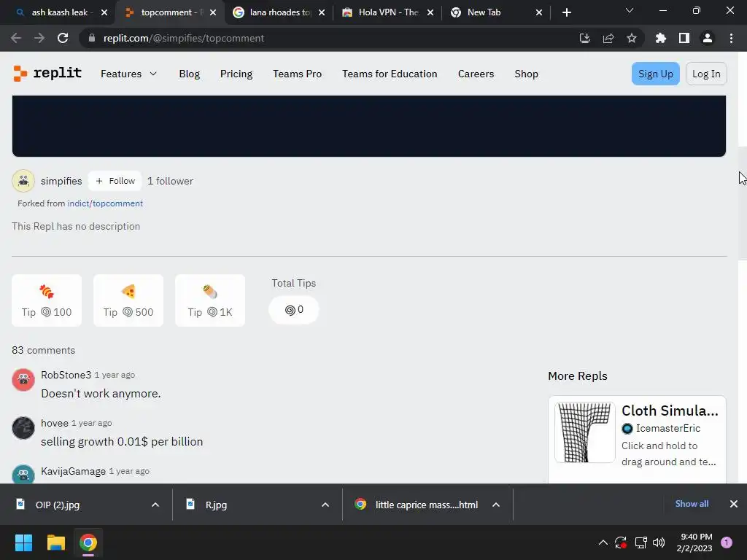Click Show all downloads
This screenshot has width=747, height=560.
pos(692,504)
